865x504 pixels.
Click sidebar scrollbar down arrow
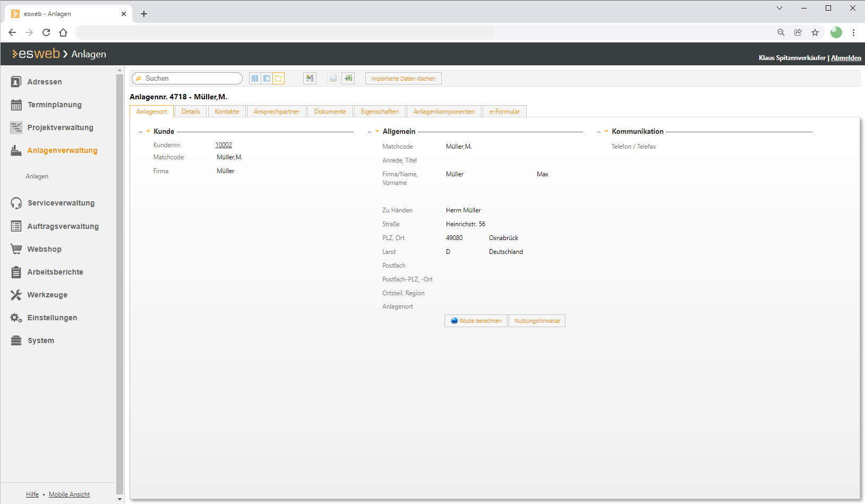tap(119, 499)
